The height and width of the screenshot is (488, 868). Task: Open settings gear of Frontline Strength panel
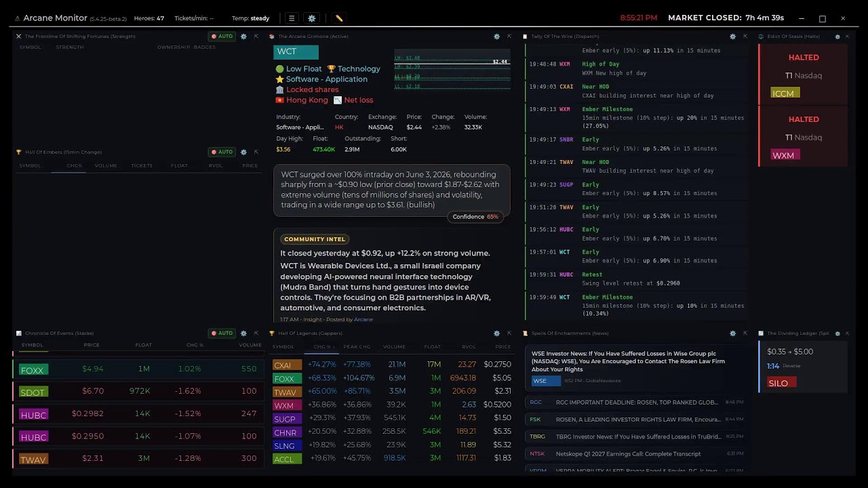point(243,37)
